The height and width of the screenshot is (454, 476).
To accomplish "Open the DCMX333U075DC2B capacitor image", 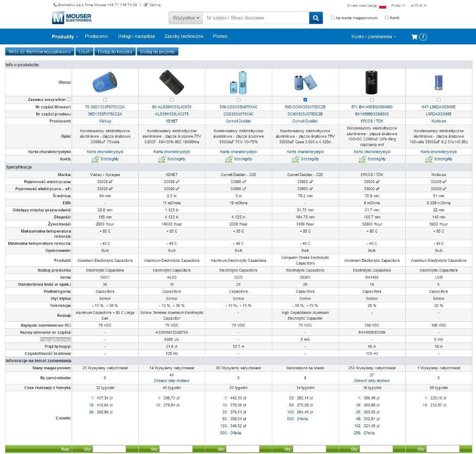I will pyautogui.click(x=305, y=82).
